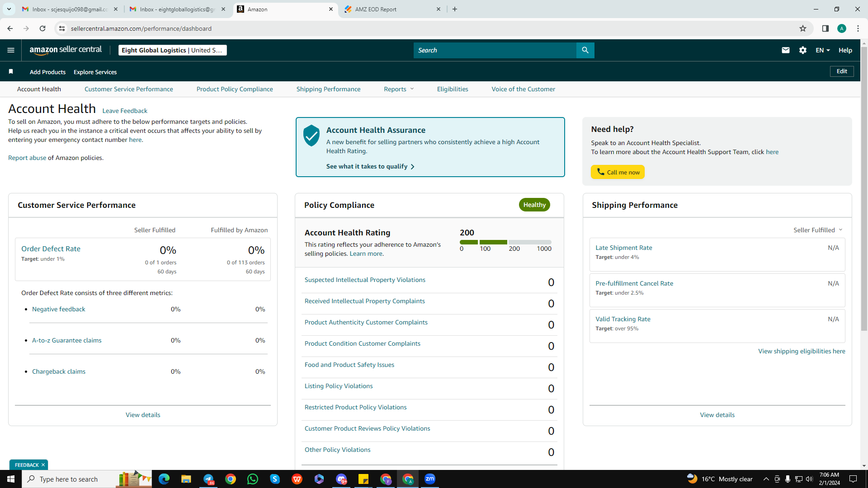Open Suspected Intellectual Property Violations
Screen dimensions: 868x488
(365, 280)
